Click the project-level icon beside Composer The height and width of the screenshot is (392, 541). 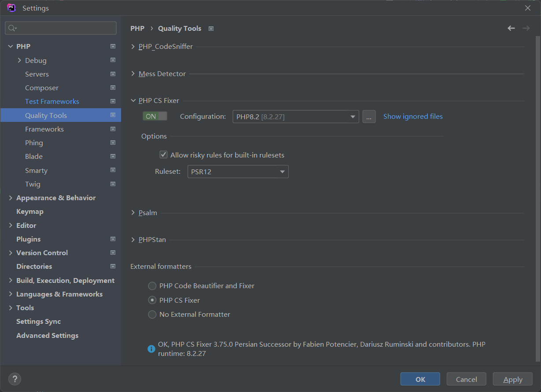(x=113, y=88)
